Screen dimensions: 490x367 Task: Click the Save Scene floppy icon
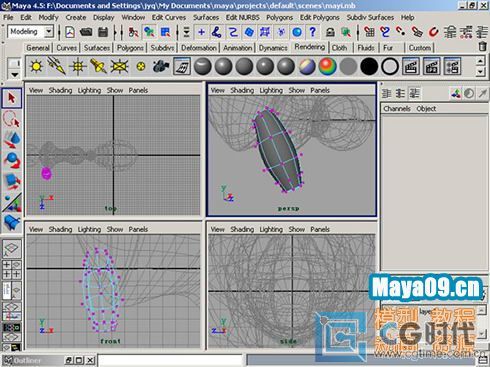pyautogui.click(x=103, y=32)
